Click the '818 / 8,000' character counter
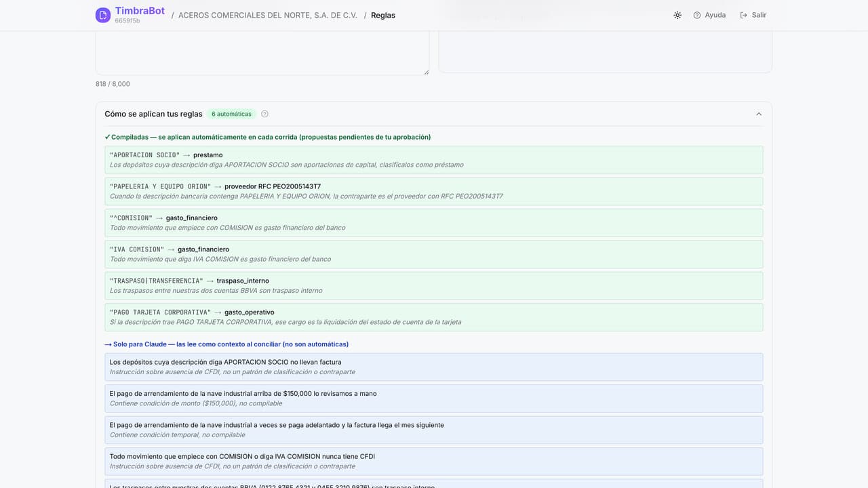868x488 pixels. point(113,84)
